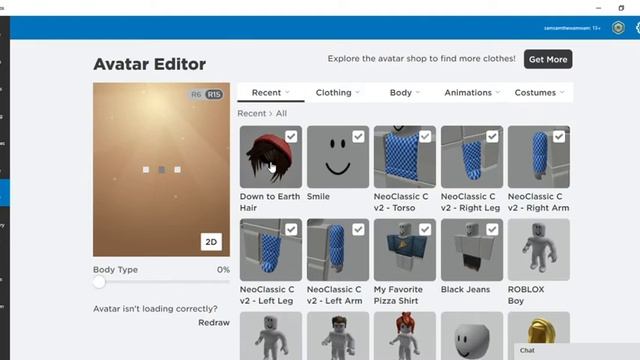The image size is (640, 360).
Task: Uncheck the Down to Earth Hair checkbox
Action: coord(291,136)
